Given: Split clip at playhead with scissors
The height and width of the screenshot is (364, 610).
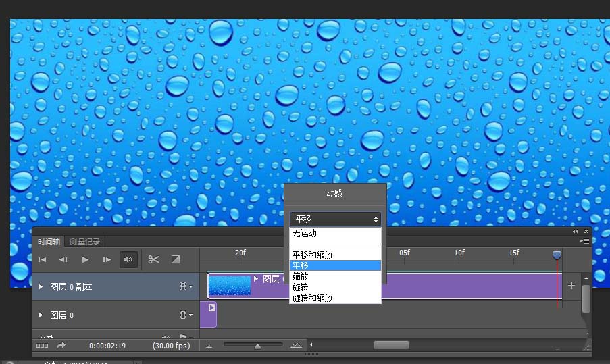Looking at the screenshot, I should (x=153, y=259).
